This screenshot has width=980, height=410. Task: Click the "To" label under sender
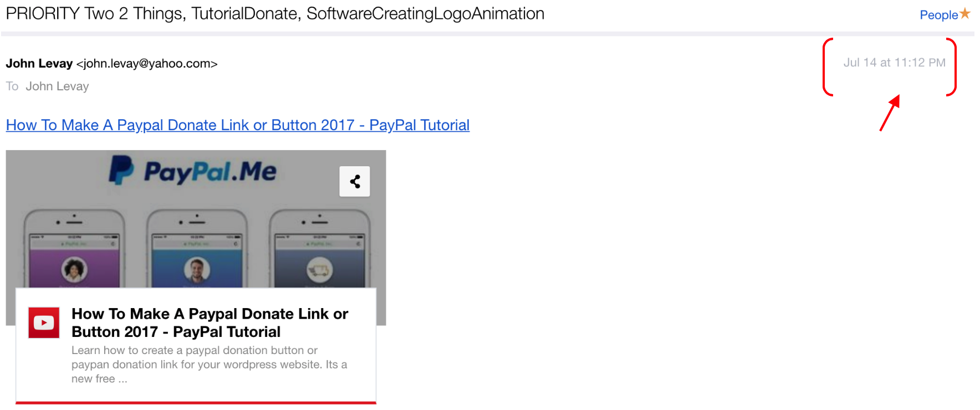pos(12,86)
